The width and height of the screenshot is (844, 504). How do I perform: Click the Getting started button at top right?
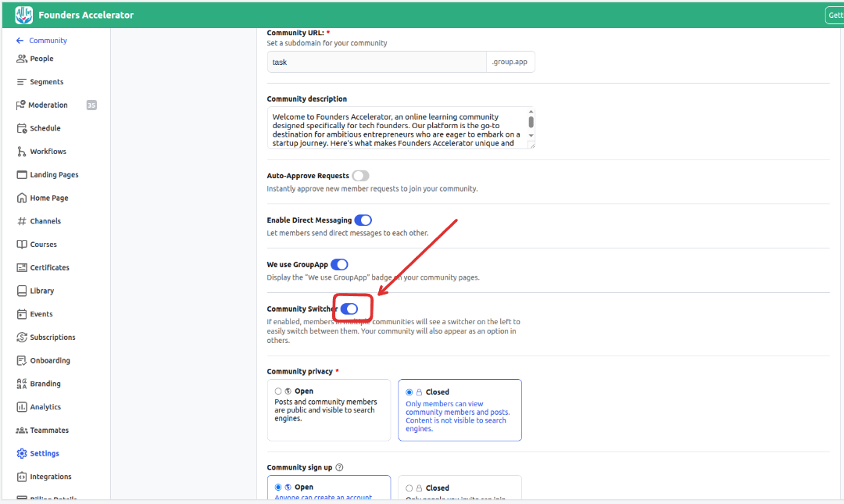pyautogui.click(x=835, y=15)
